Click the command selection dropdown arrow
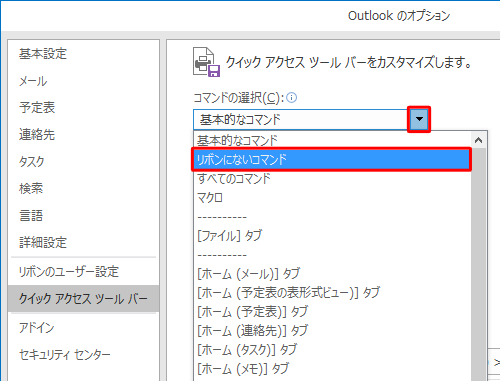The height and width of the screenshot is (381, 500). pyautogui.click(x=419, y=119)
